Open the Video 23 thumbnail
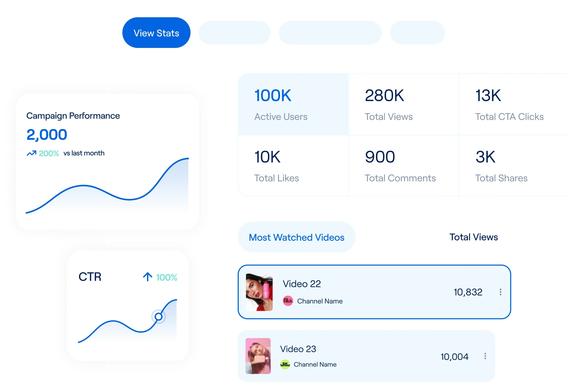The image size is (567, 392). (258, 356)
